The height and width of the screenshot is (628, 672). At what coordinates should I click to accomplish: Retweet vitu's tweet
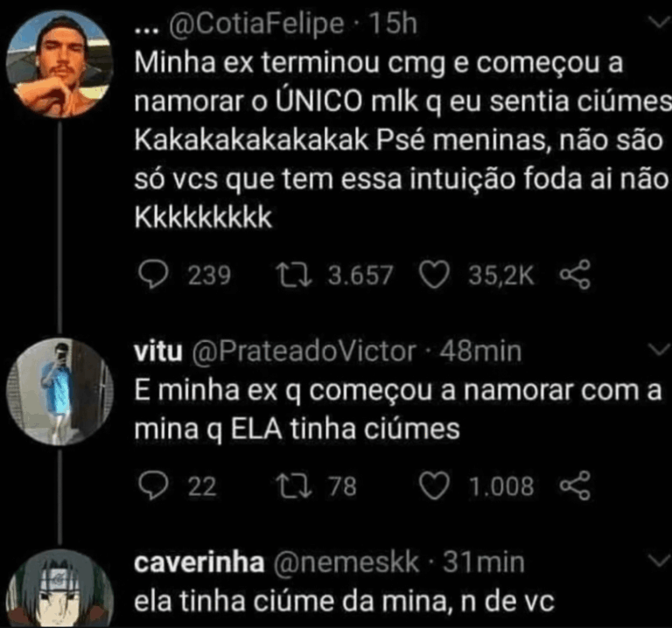pos(287,485)
